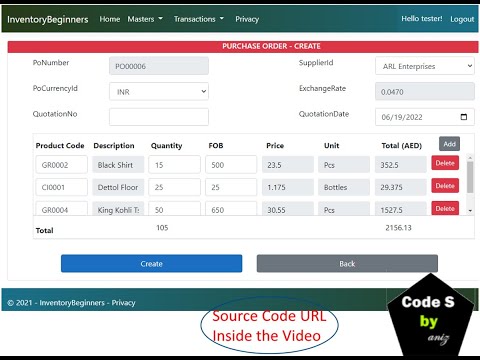Click the Product Code column header

point(60,146)
